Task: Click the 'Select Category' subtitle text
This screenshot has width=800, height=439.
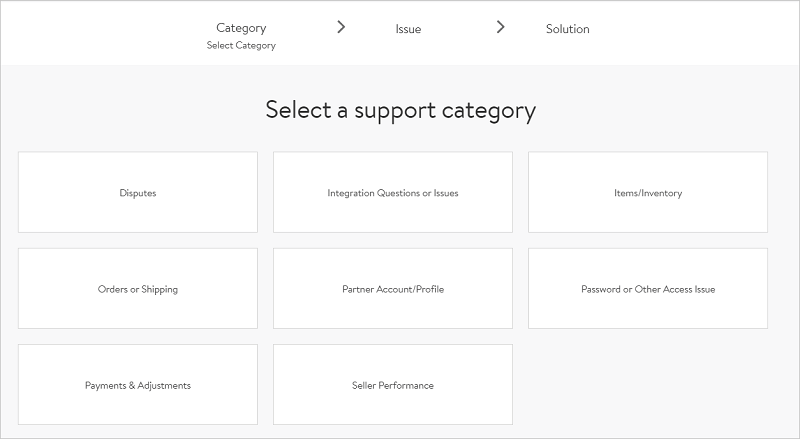Action: 241,46
